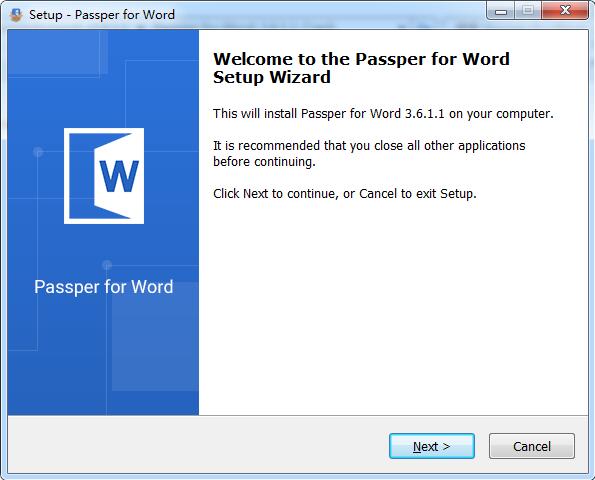Click the disabled maximize window button
Viewport: 595px width, 480px height.
(x=528, y=11)
